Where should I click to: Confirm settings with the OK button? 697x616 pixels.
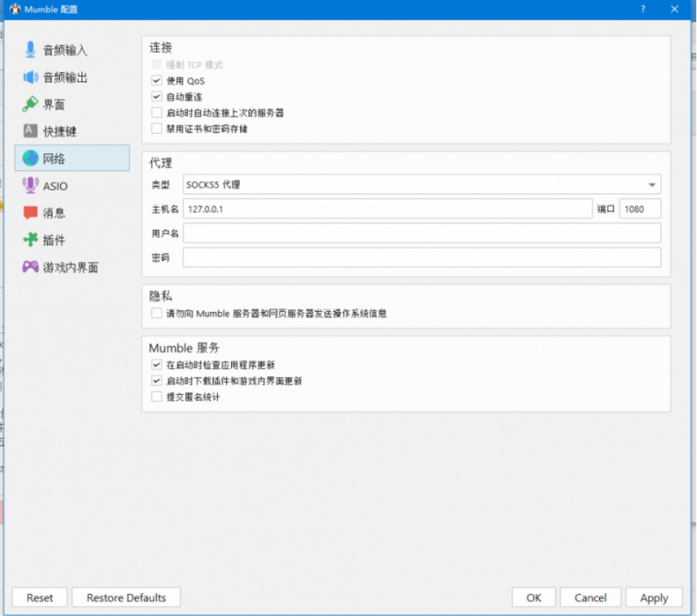click(x=533, y=598)
